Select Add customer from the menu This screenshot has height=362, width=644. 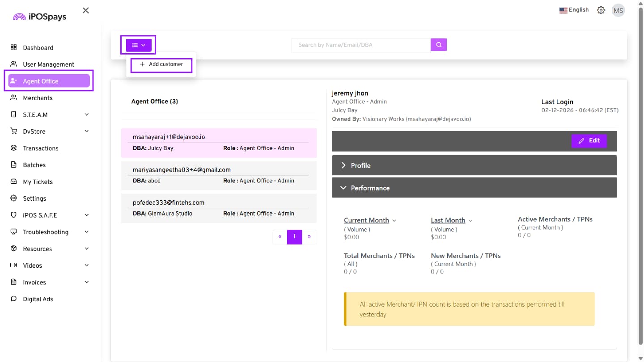(161, 64)
